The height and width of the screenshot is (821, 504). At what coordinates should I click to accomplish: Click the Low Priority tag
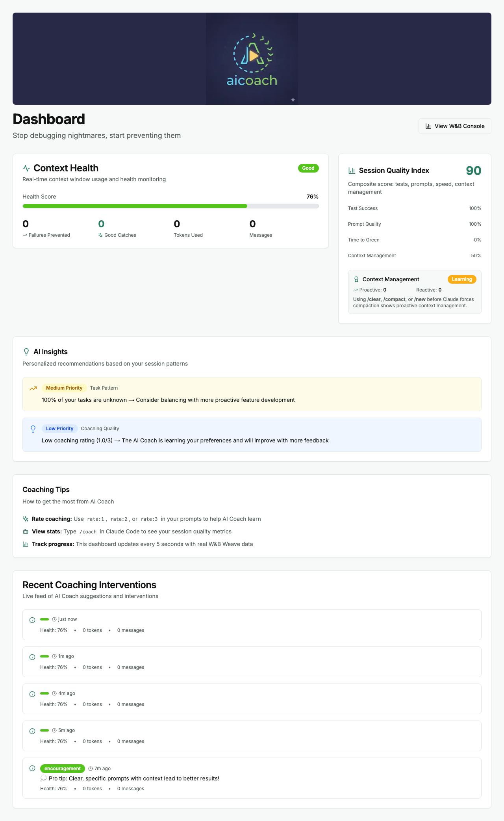[x=59, y=429]
